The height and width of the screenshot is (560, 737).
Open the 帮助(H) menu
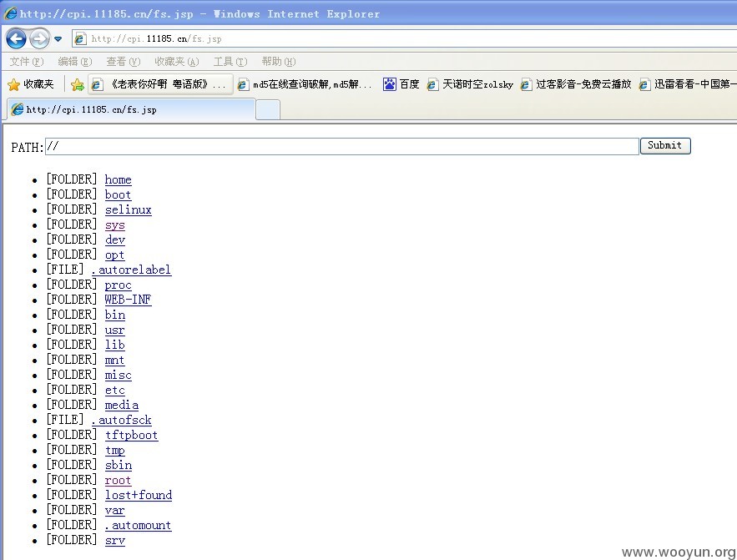pos(278,62)
